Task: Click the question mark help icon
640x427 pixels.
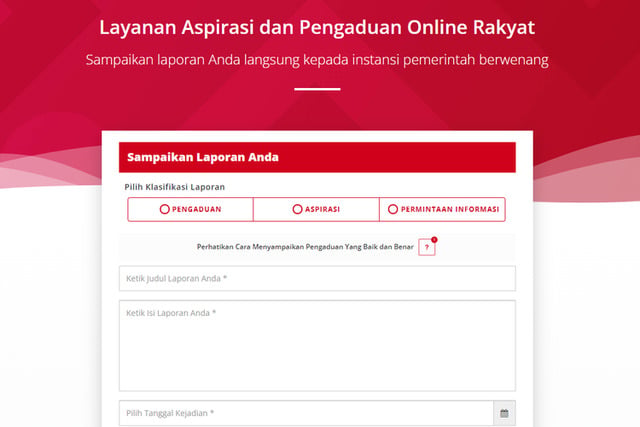Action: tap(427, 247)
